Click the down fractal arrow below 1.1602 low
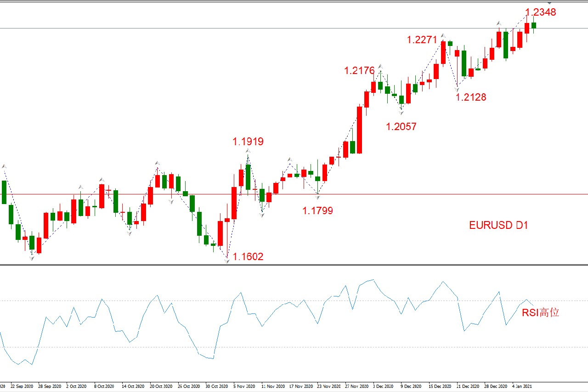 [x=227, y=261]
